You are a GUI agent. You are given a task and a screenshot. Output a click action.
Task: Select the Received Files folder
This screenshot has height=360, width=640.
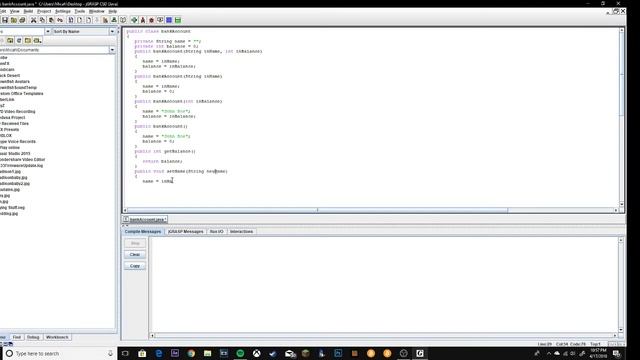[x=14, y=123]
